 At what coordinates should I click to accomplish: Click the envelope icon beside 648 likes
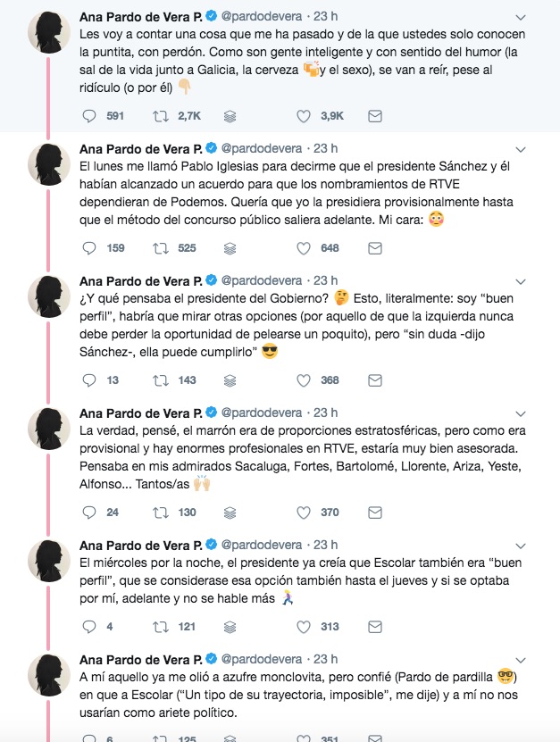point(375,248)
